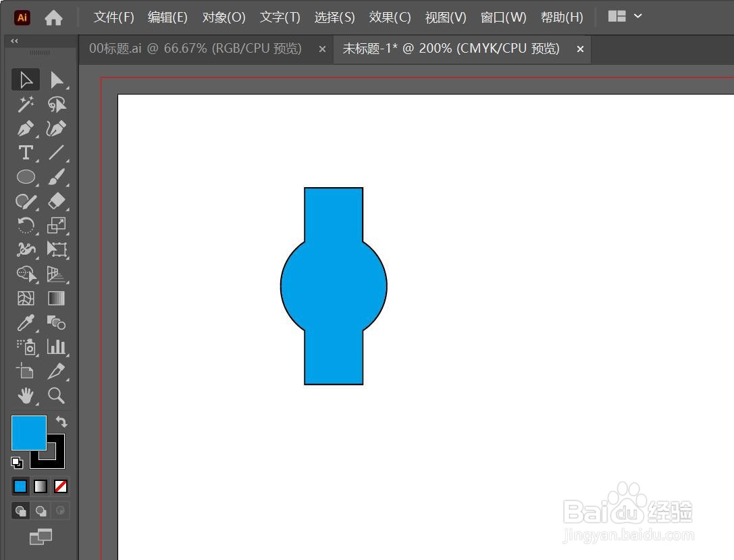Select the blue shape on the artboard
This screenshot has width=734, height=560.
point(334,286)
